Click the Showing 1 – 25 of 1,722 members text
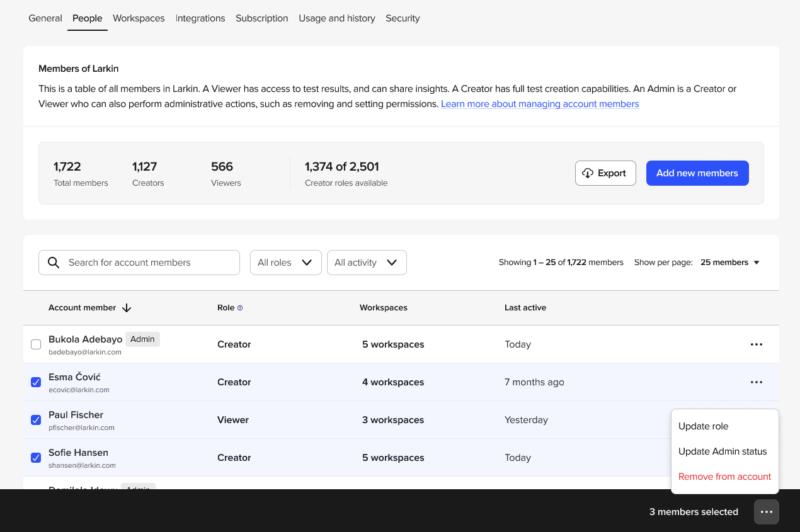This screenshot has width=800, height=532. (561, 263)
